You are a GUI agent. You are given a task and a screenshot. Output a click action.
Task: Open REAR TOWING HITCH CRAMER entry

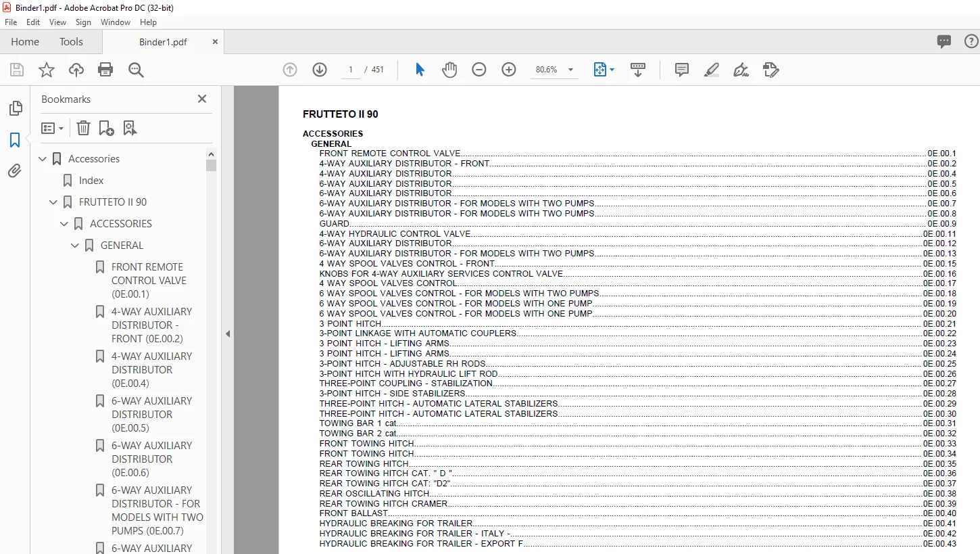click(x=383, y=503)
